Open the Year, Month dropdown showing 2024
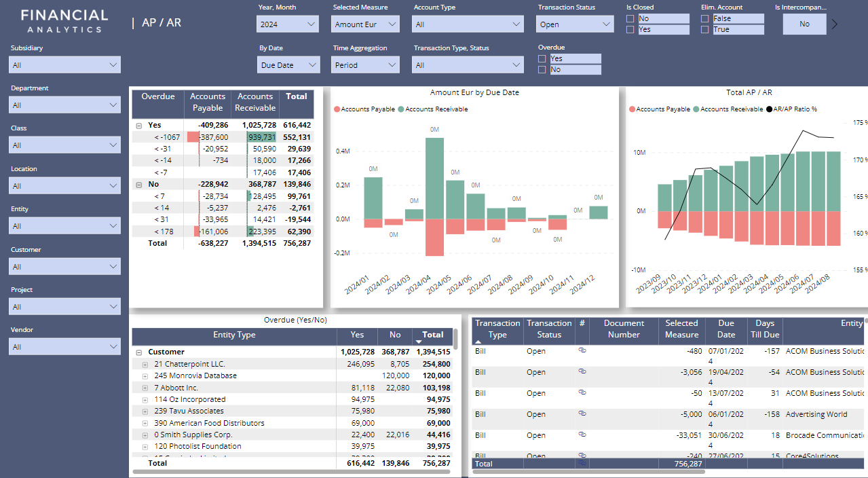 point(288,24)
